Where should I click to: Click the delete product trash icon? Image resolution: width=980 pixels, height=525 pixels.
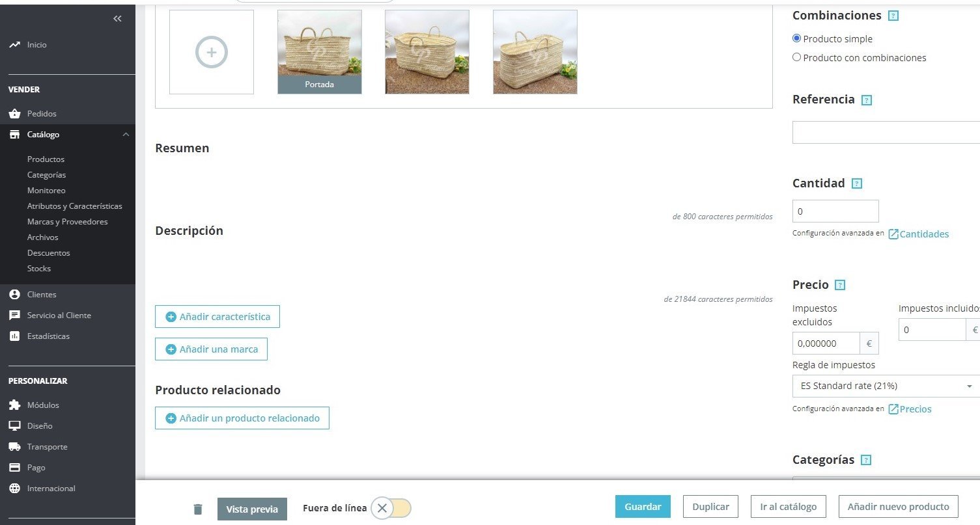point(198,509)
